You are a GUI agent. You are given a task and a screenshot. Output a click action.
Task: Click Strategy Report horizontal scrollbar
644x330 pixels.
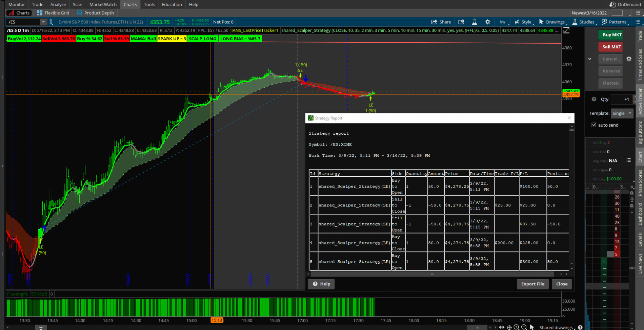point(432,274)
